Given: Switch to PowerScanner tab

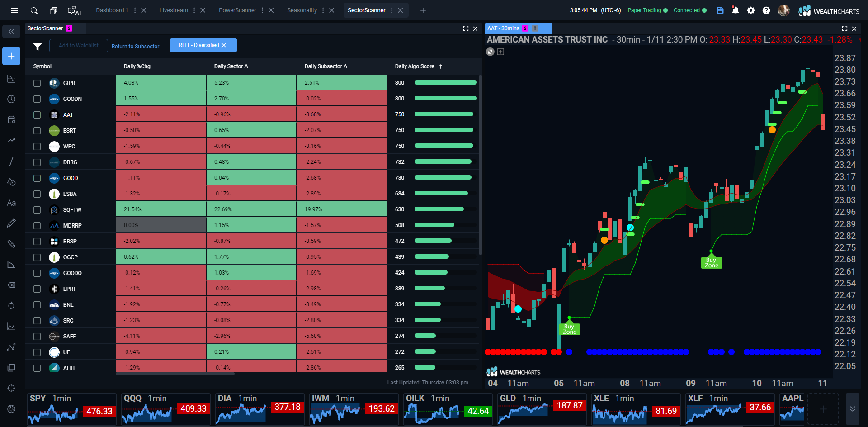Looking at the screenshot, I should click(x=237, y=10).
